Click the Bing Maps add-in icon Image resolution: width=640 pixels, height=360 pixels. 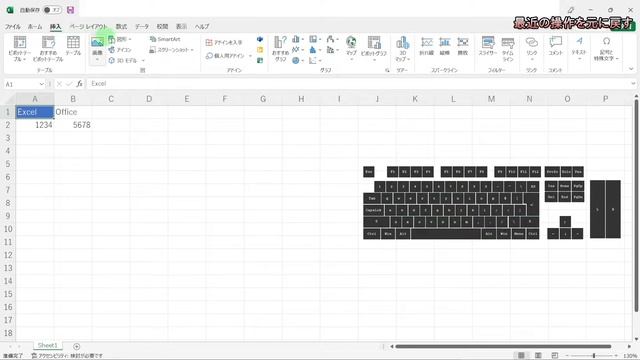click(260, 50)
